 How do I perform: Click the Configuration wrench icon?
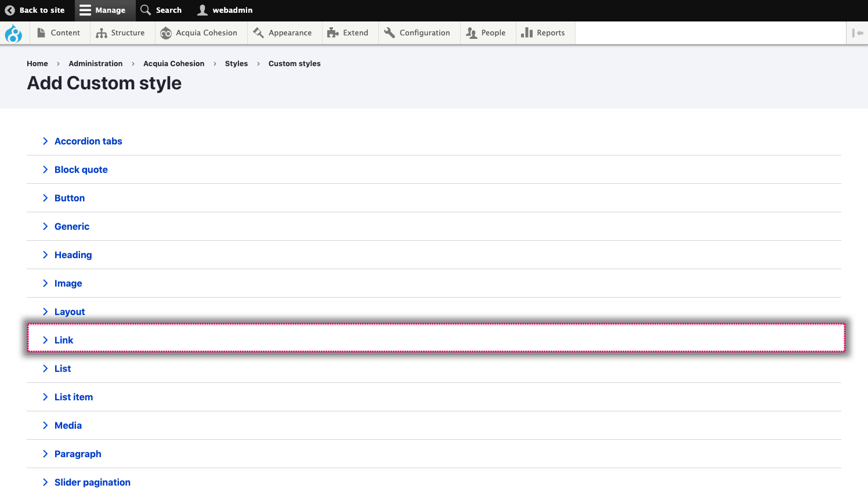point(389,33)
